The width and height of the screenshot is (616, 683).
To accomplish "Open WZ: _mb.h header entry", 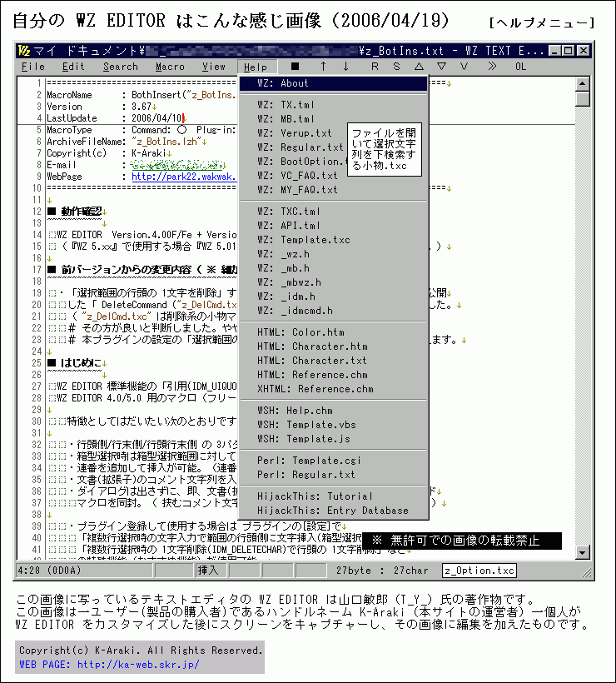I will (x=334, y=268).
